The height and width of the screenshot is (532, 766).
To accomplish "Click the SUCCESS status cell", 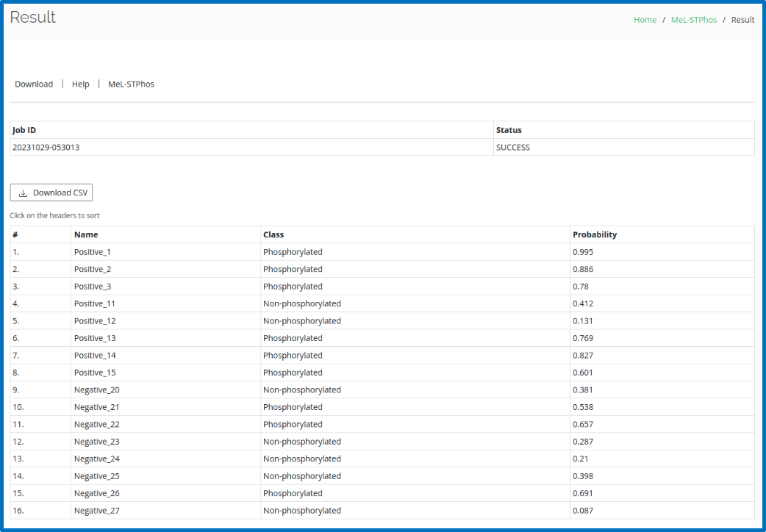I will [x=513, y=147].
